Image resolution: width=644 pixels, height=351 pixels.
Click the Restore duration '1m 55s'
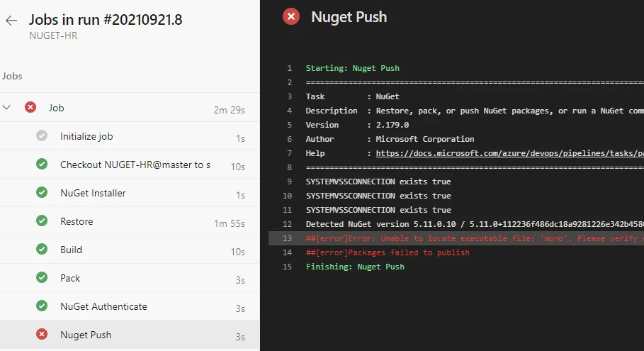click(x=229, y=223)
